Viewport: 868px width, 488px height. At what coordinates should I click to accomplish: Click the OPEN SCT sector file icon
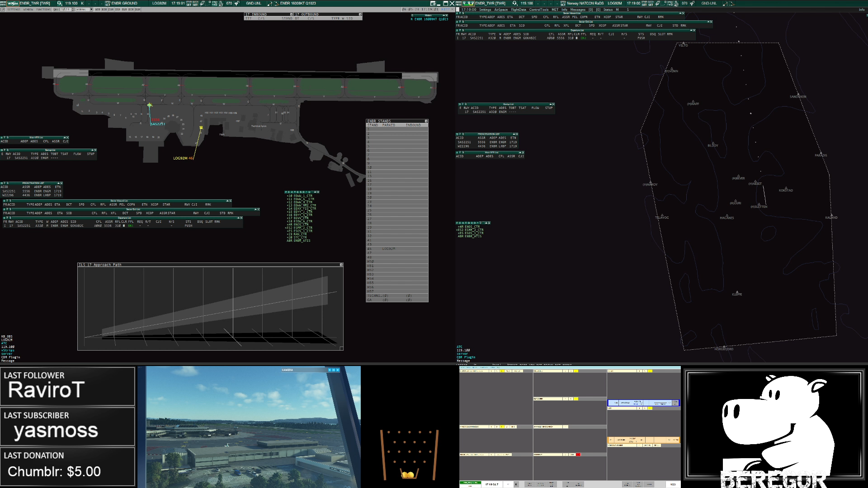(x=108, y=3)
